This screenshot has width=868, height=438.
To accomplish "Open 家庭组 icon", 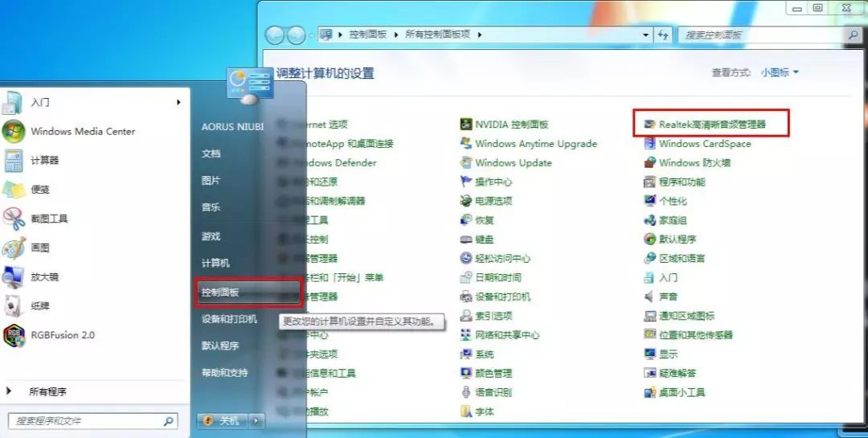I will 650,220.
